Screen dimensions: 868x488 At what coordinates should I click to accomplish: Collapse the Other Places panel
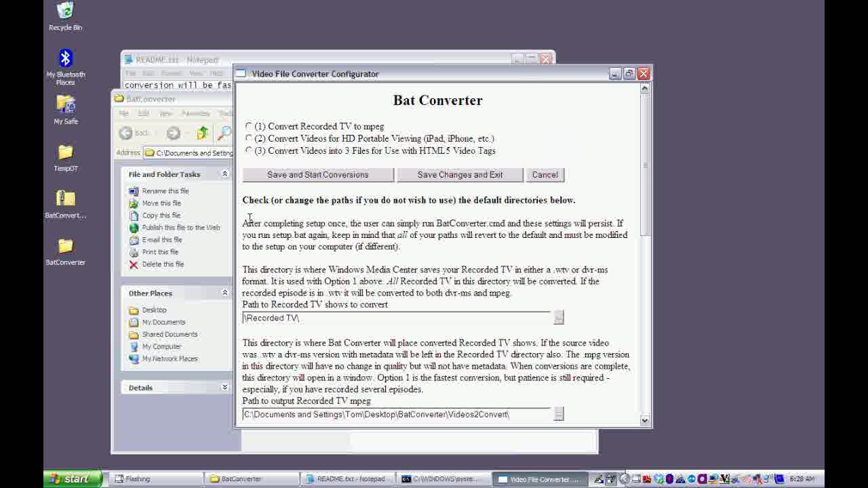pos(224,293)
